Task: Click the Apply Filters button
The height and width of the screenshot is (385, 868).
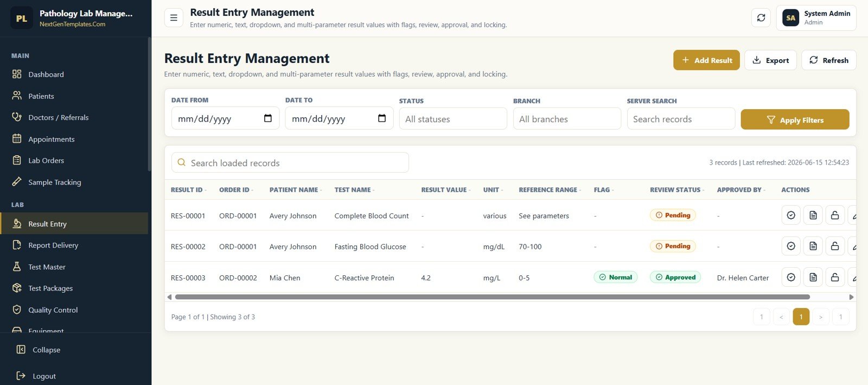Action: tap(795, 119)
